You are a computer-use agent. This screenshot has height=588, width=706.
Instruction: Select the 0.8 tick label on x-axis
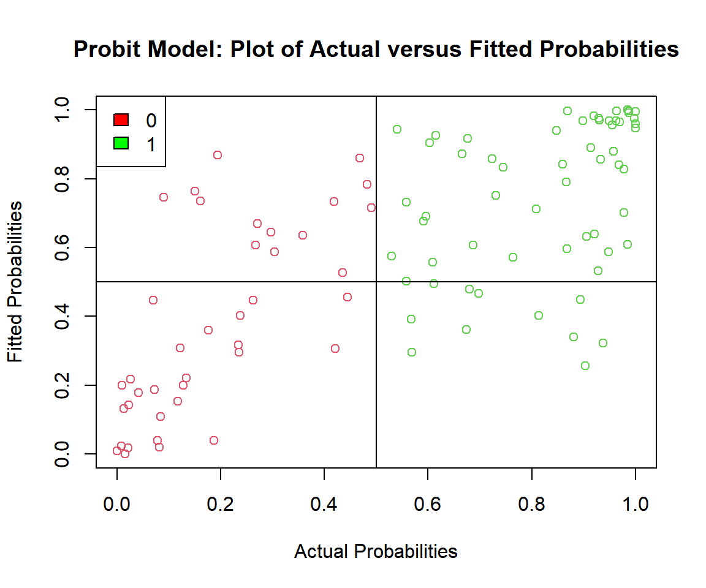[x=531, y=505]
